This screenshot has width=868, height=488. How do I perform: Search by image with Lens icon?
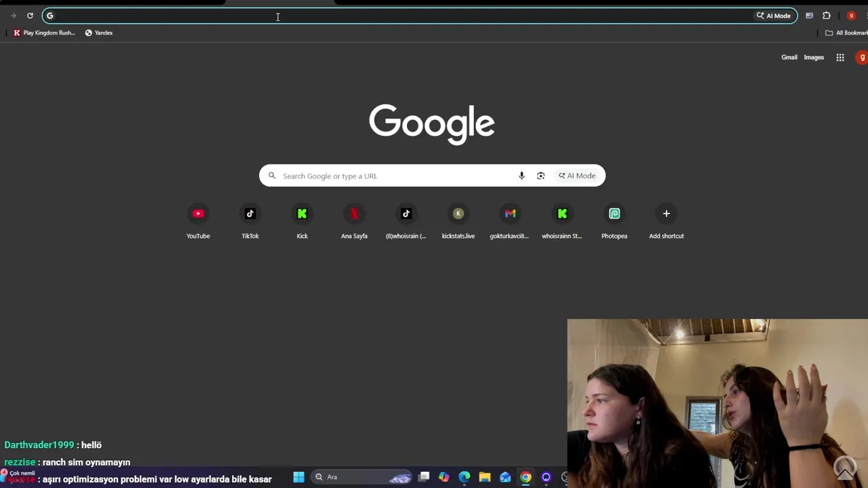point(540,176)
